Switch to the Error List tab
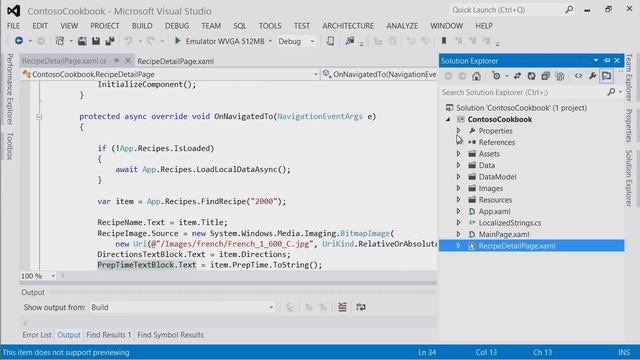This screenshot has width=640, height=360. (37, 335)
